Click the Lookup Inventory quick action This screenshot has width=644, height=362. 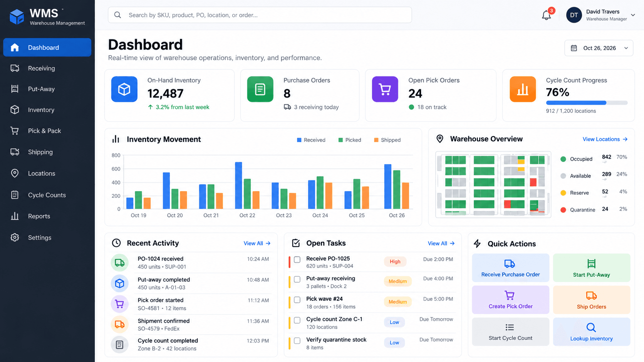coord(592,332)
